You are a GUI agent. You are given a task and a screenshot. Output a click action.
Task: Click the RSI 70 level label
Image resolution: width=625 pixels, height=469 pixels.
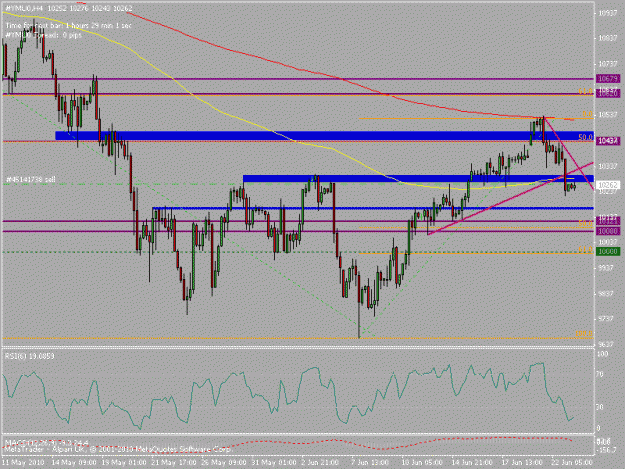(x=600, y=374)
